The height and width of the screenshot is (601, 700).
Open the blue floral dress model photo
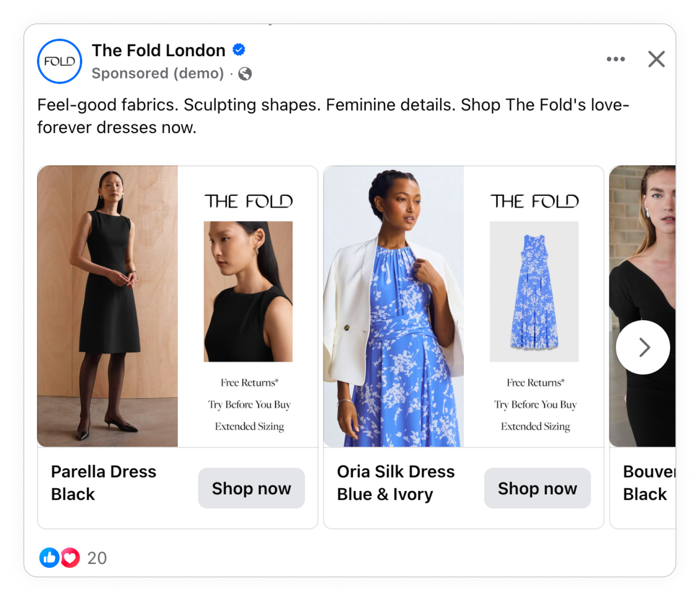[393, 306]
